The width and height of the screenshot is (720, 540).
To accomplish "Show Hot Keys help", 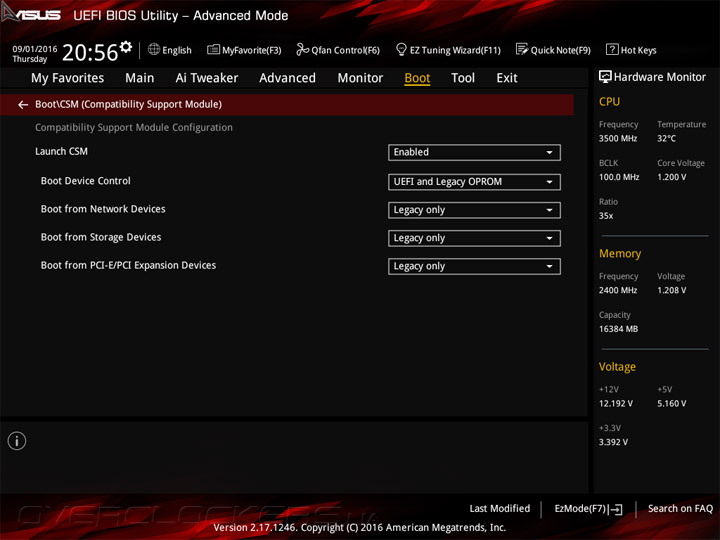I will click(631, 50).
